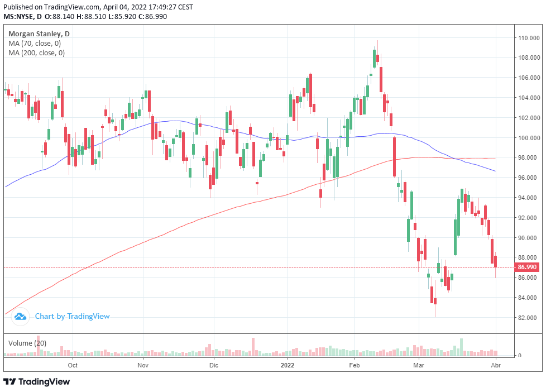Click the 'Dic' time axis label
Viewport: 546px width, 392px height.
pyautogui.click(x=214, y=365)
